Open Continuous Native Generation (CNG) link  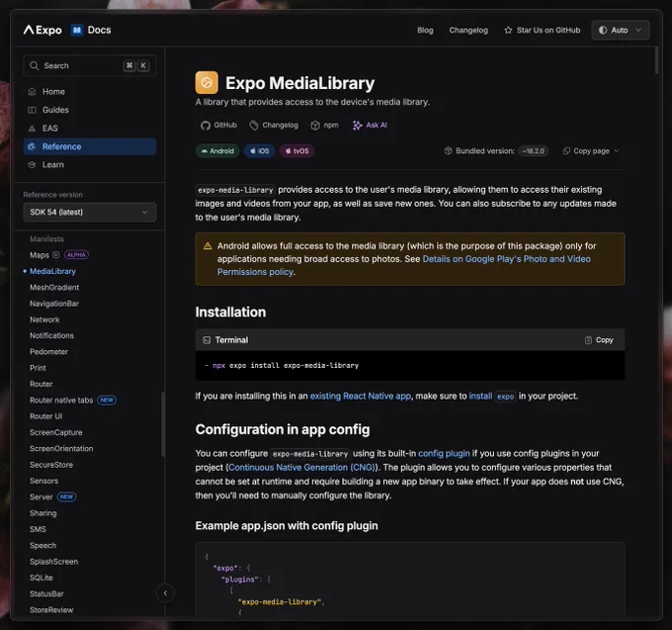pyautogui.click(x=301, y=468)
